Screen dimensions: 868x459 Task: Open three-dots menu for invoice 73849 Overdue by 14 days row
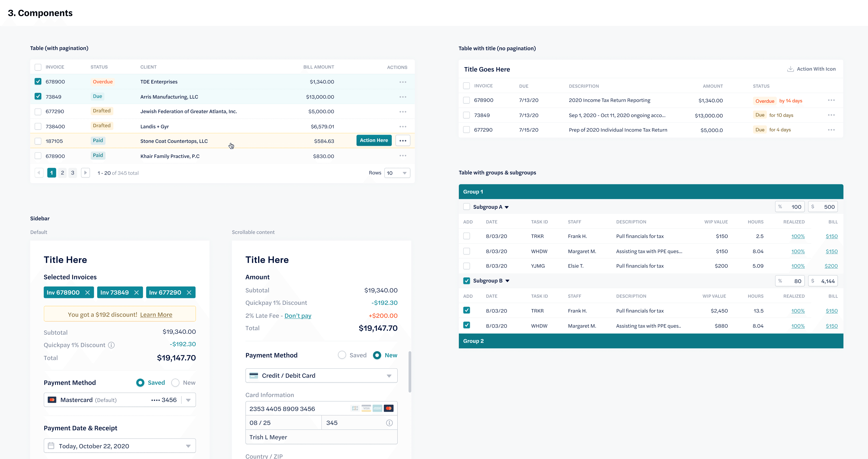click(831, 100)
